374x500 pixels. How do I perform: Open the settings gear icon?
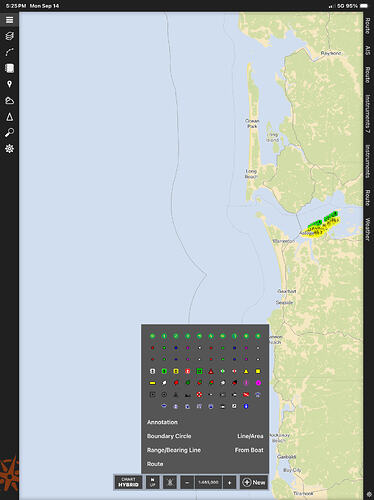9,149
